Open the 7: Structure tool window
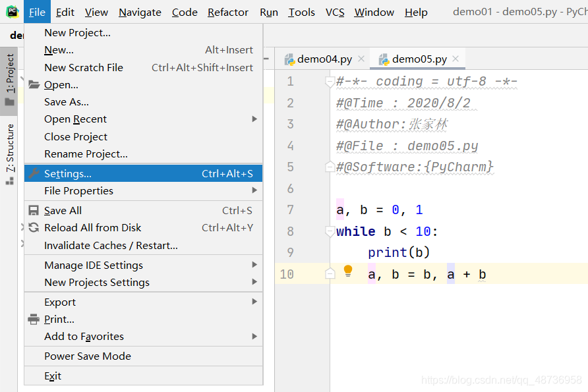Screen dimensions: 588x392 (10, 154)
